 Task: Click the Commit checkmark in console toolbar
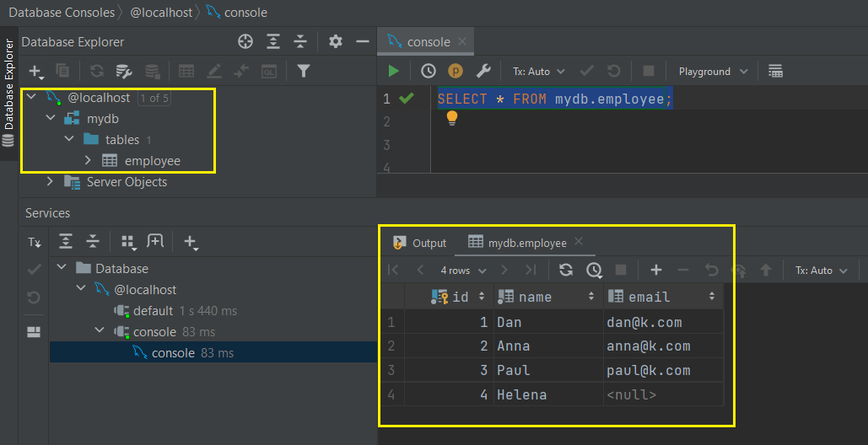pyautogui.click(x=587, y=71)
